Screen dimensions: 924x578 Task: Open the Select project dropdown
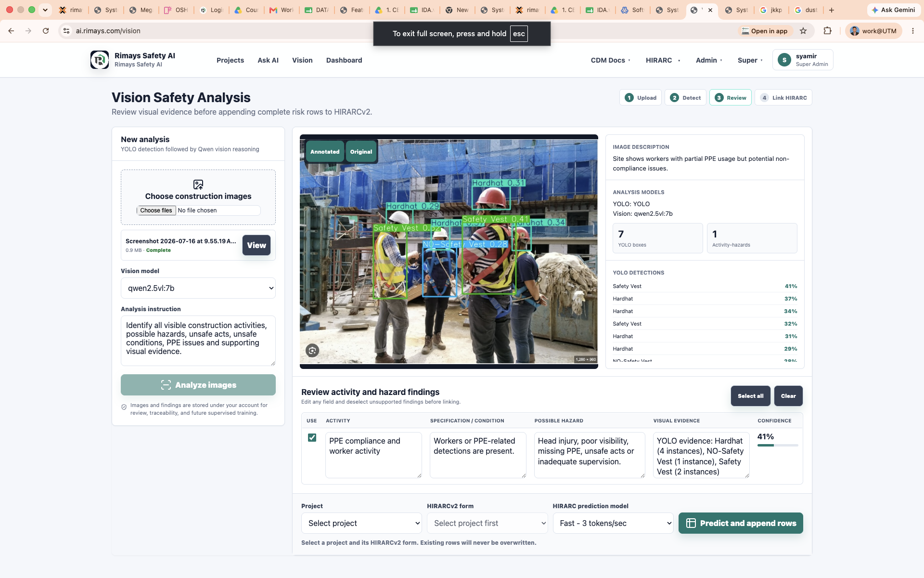pyautogui.click(x=361, y=523)
